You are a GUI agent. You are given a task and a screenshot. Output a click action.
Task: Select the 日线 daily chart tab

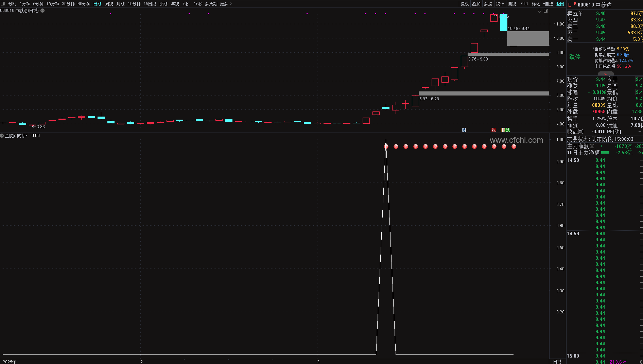(98, 4)
